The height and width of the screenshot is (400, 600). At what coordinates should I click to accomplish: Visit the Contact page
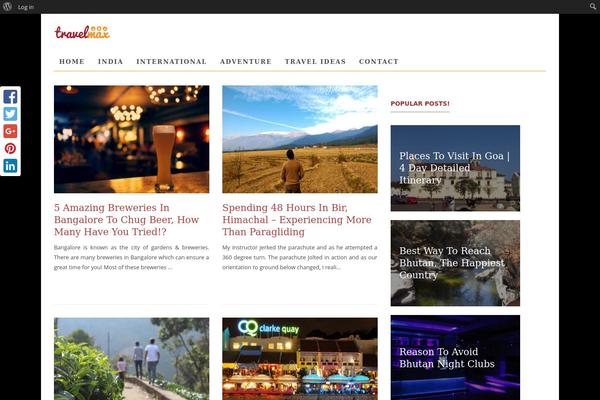click(379, 61)
